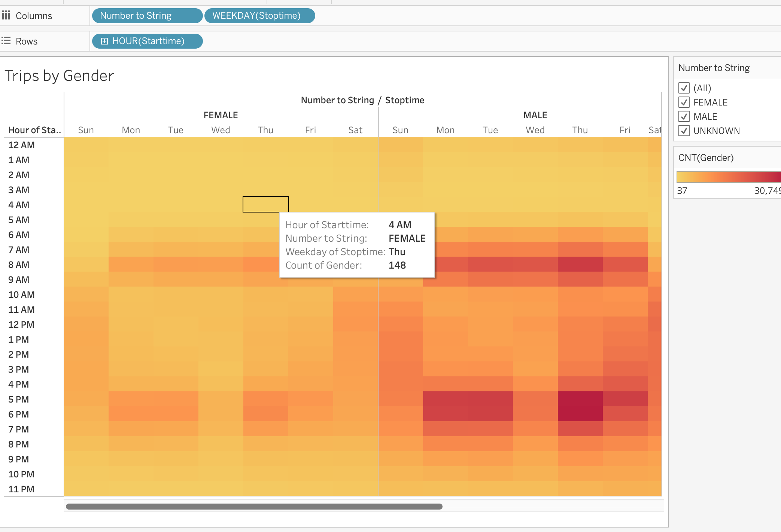Click the darkest MALE Thu 6 PM cell
Image resolution: width=781 pixels, height=532 pixels.
[580, 414]
